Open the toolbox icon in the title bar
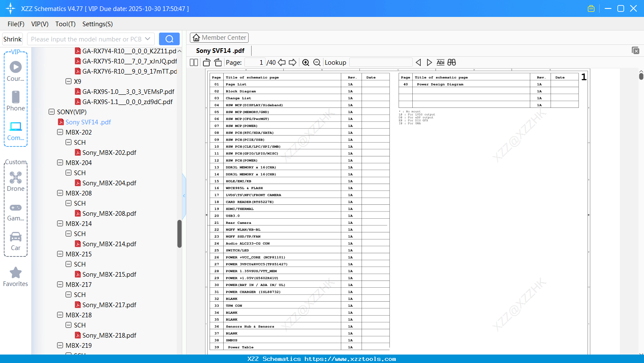 pyautogui.click(x=591, y=8)
